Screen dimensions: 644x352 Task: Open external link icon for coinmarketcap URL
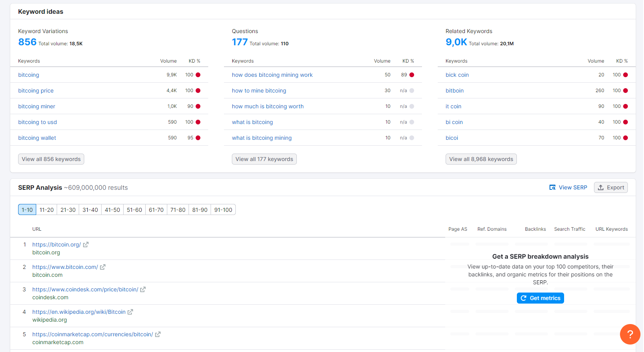[158, 334]
